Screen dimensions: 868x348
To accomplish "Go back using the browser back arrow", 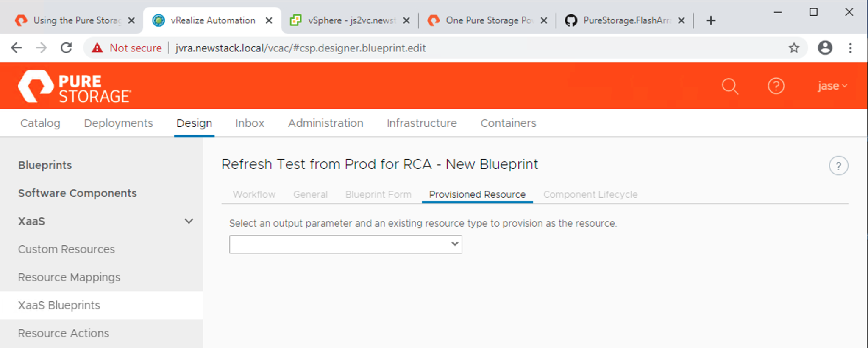I will pos(17,48).
